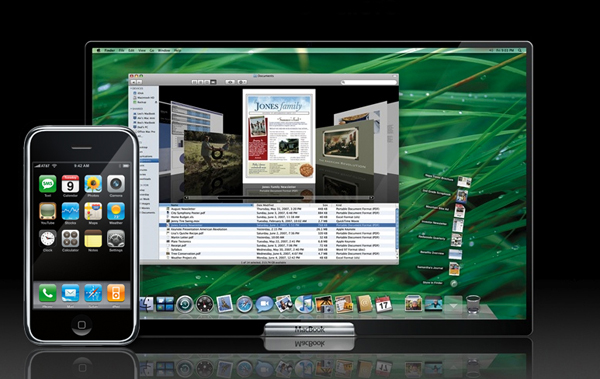Tap the green Phone icon in iPhone dock
This screenshot has height=379, width=600.
[47, 293]
